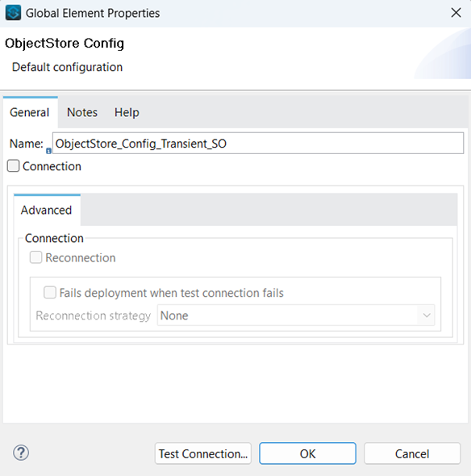Click the Connection group label
Image resolution: width=471 pixels, height=476 pixels.
(x=54, y=238)
